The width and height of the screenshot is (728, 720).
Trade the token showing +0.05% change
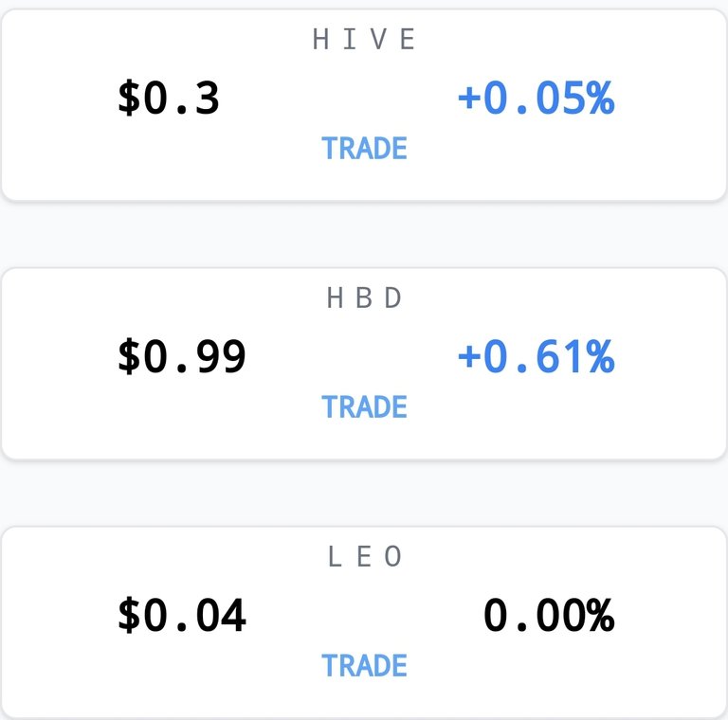364,148
